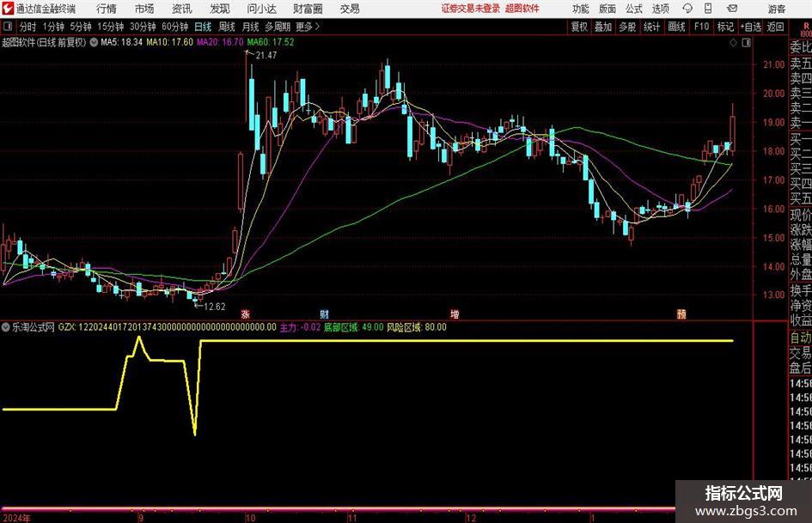Add stock via the +自选 button
This screenshot has width=812, height=523.
(751, 27)
